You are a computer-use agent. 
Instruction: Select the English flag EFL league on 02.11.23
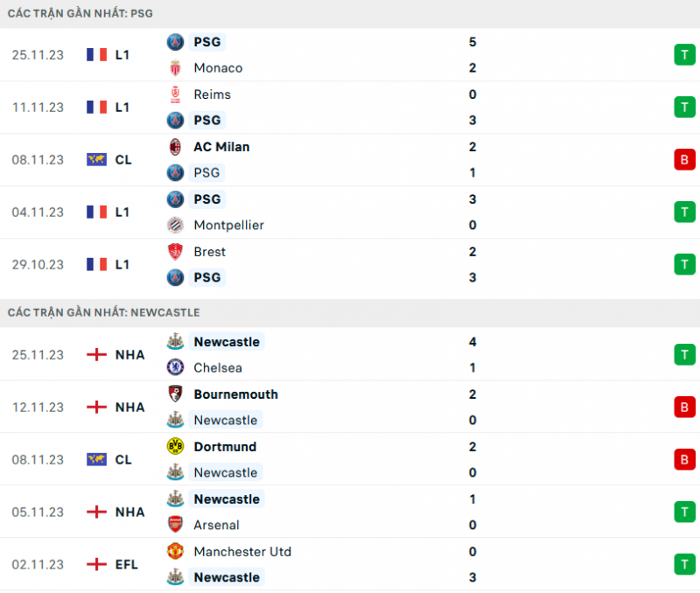[x=113, y=565]
